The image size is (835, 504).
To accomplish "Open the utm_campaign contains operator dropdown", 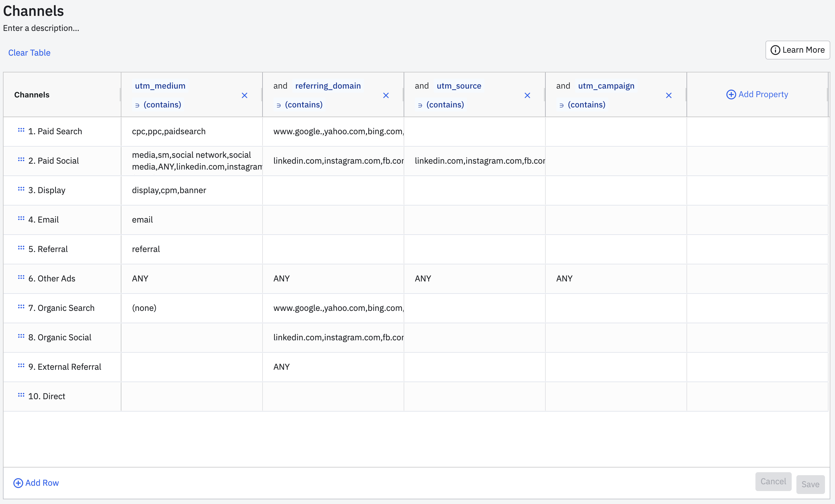I will coord(582,105).
